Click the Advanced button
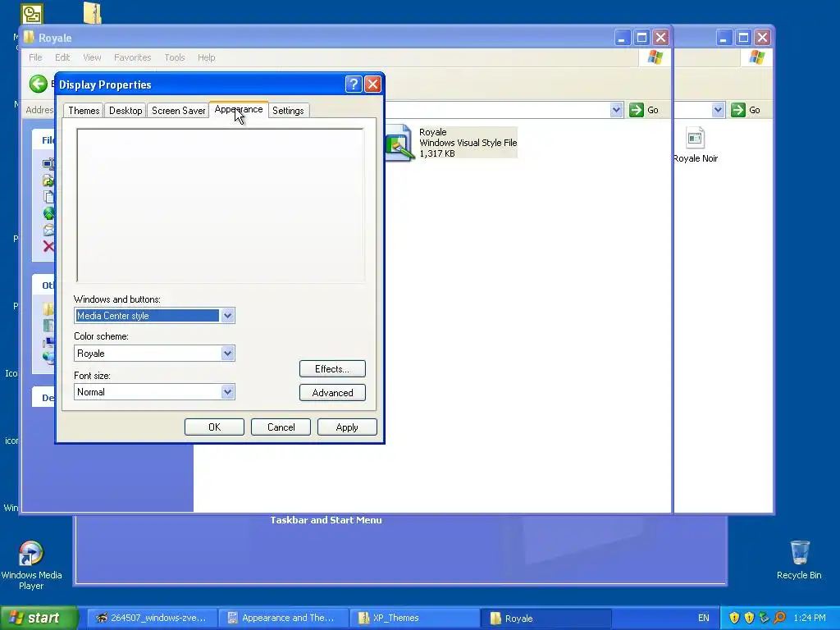This screenshot has width=840, height=630. click(332, 393)
